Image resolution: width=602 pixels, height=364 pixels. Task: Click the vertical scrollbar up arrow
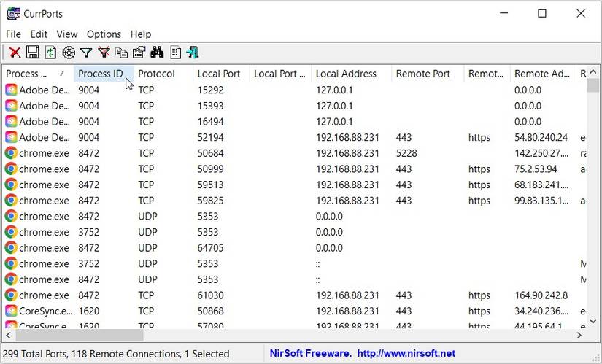593,72
